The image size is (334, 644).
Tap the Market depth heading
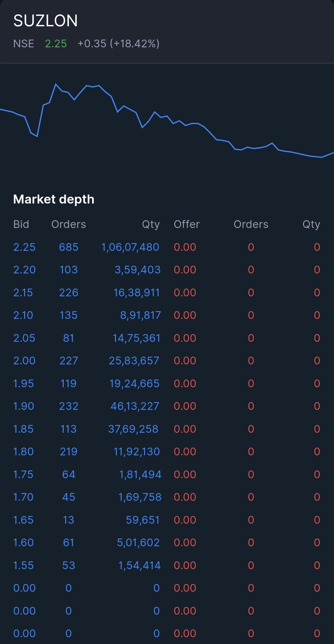tap(54, 199)
